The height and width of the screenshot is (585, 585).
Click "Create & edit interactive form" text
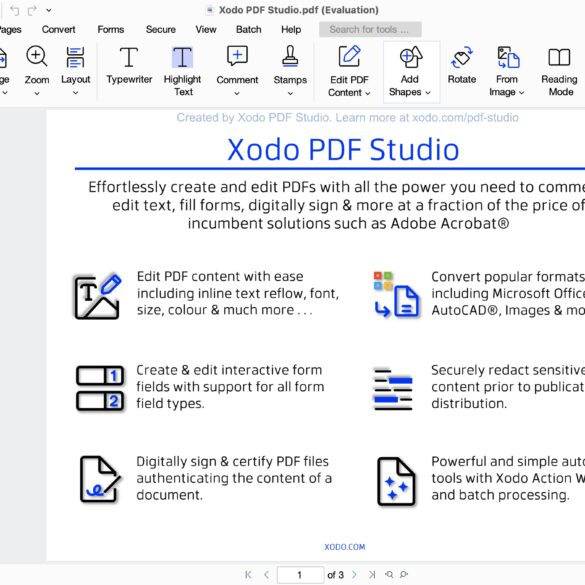pos(229,370)
